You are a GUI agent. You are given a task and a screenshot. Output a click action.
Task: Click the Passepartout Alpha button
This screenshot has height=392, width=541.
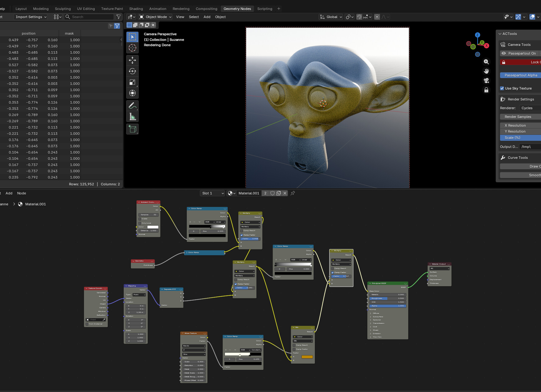(x=520, y=75)
